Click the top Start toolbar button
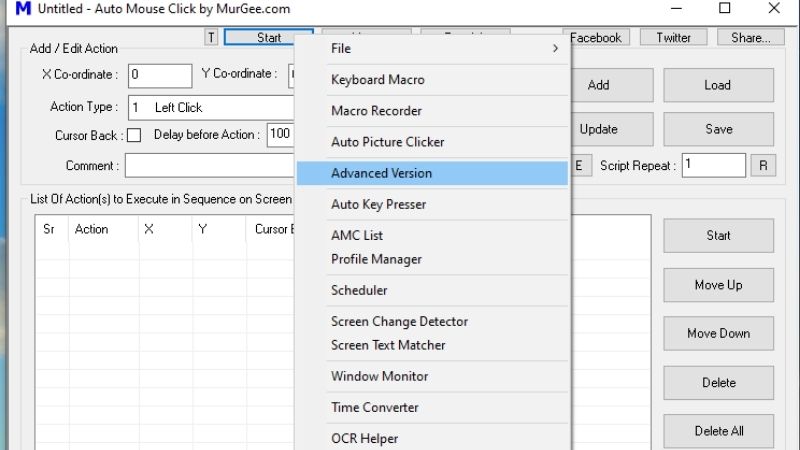This screenshot has width=800, height=450. tap(269, 37)
